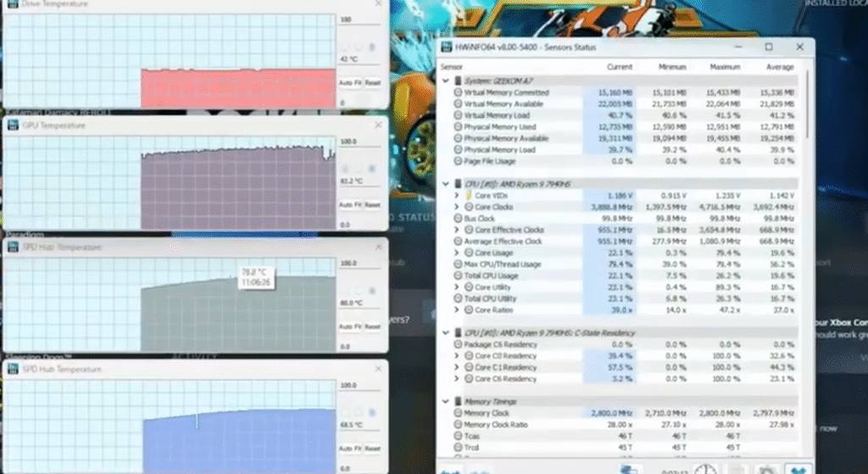Viewport: 868px width, 474px height.
Task: Click the chip icon beside System: GEEKOM A7
Action: 458,81
